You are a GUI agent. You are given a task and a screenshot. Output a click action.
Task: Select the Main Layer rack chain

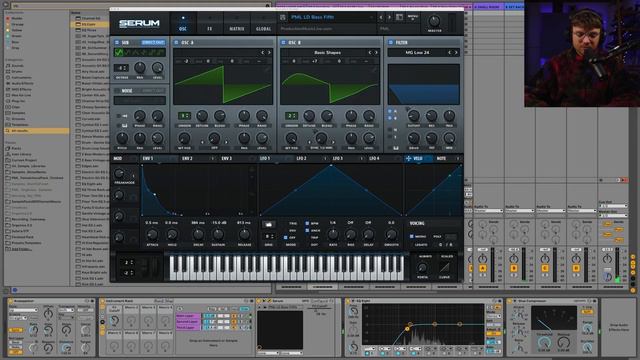click(x=187, y=316)
